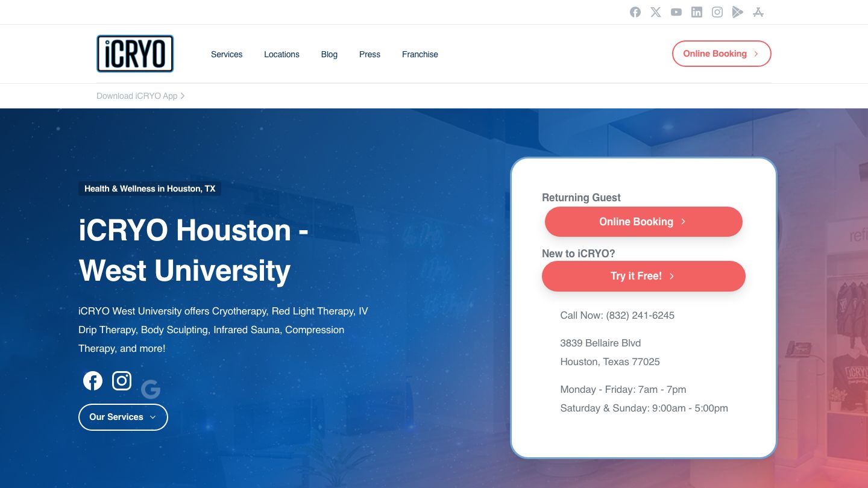Click the iCRYO logo

(135, 54)
